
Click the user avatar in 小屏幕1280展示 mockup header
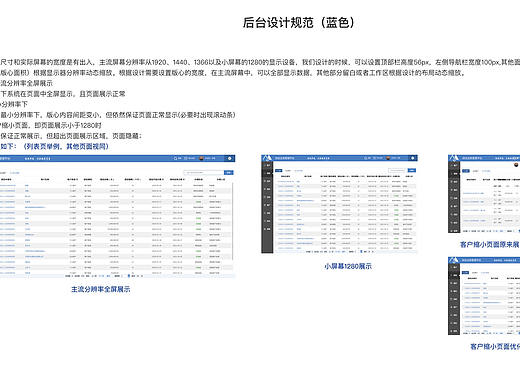[388, 158]
